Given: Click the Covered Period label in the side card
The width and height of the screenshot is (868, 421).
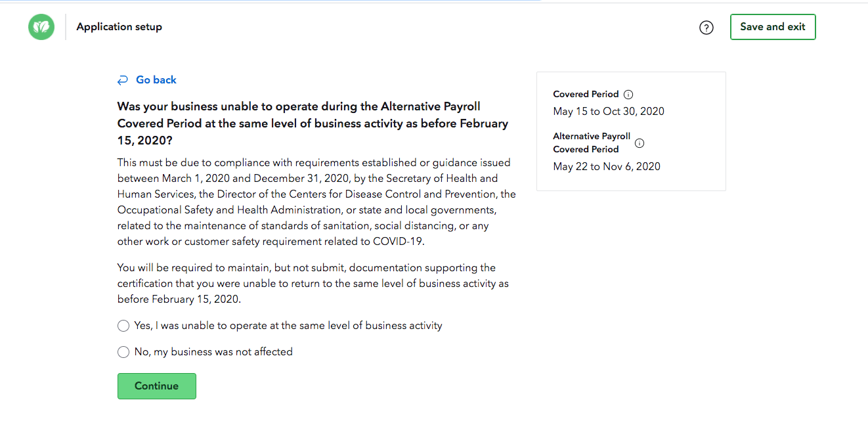Looking at the screenshot, I should click(x=586, y=95).
